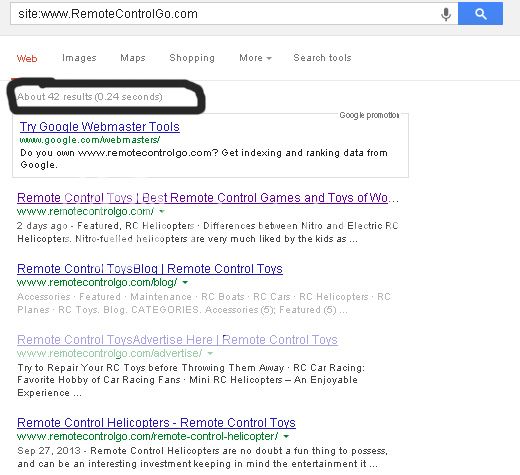The image size is (520, 475).
Task: Click the snippet starting 'Sep 27, 2013'
Action: coord(203,457)
